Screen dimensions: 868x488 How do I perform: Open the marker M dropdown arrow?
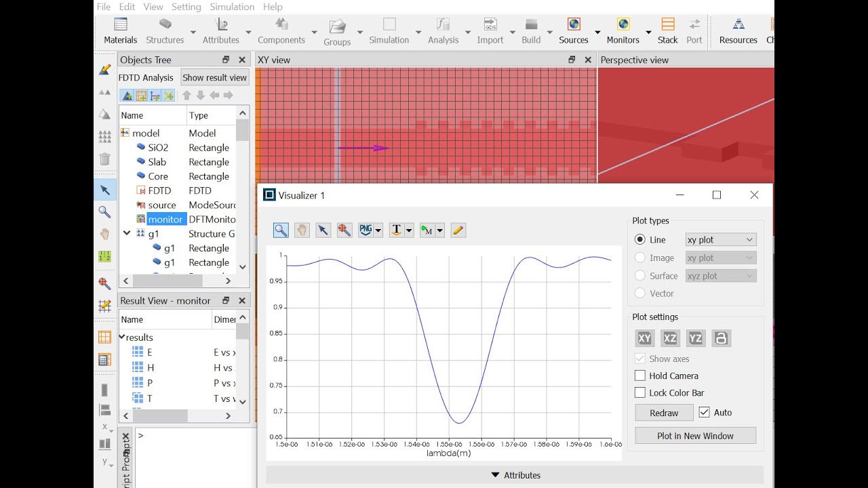tap(439, 231)
